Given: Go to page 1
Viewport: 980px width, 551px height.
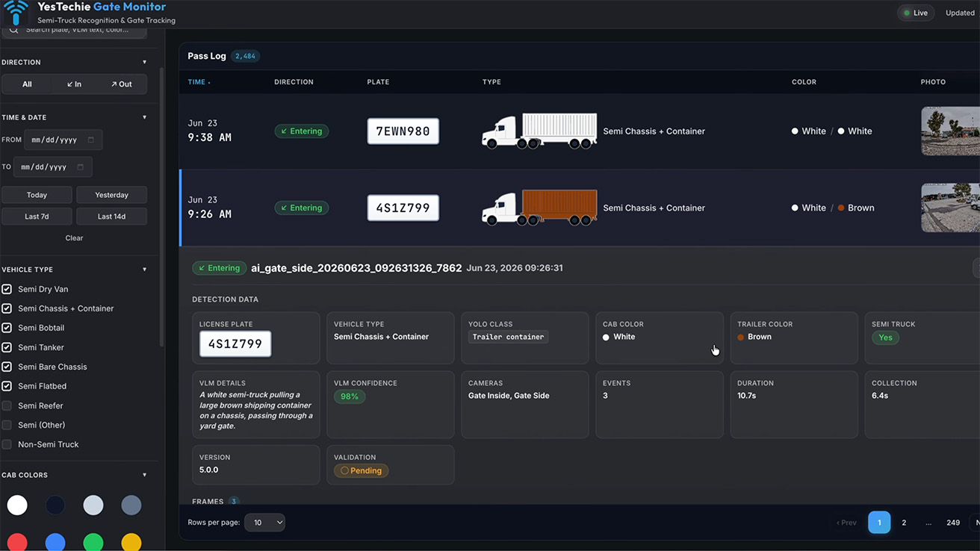Looking at the screenshot, I should click(879, 523).
